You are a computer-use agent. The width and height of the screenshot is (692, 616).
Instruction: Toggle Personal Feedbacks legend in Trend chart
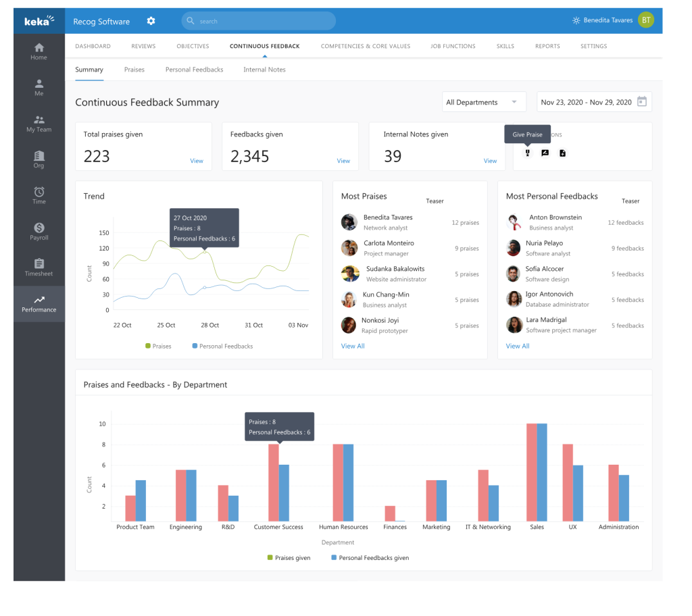(x=222, y=346)
